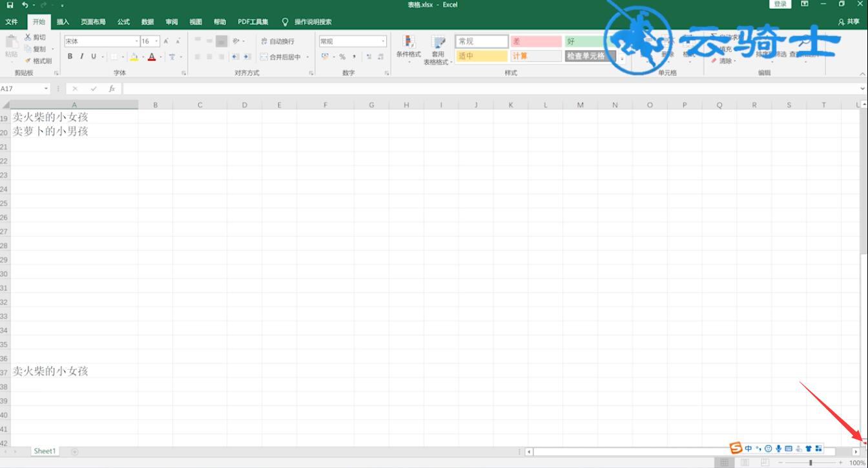Apply the comma style number format

click(354, 57)
